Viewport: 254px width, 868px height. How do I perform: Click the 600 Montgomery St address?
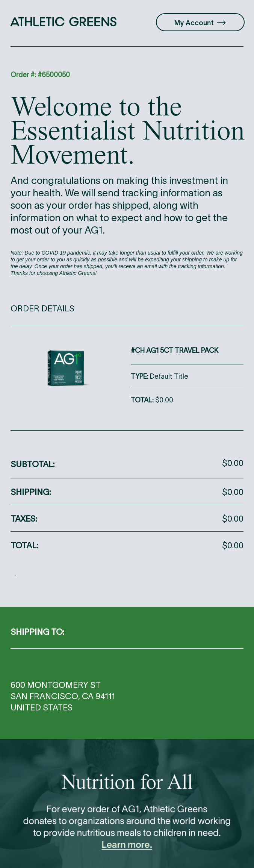55,685
